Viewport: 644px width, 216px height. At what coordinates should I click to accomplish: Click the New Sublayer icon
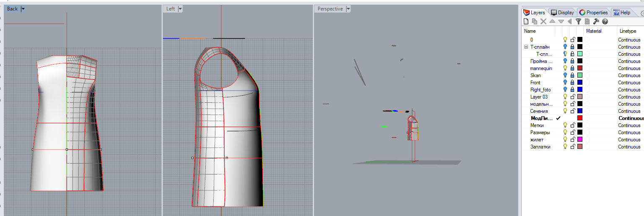point(535,21)
